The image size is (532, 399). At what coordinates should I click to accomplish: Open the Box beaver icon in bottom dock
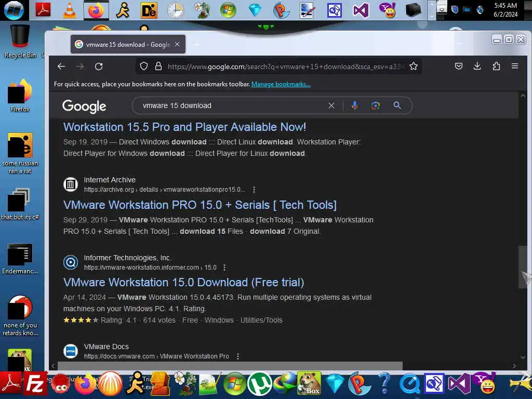(x=309, y=384)
